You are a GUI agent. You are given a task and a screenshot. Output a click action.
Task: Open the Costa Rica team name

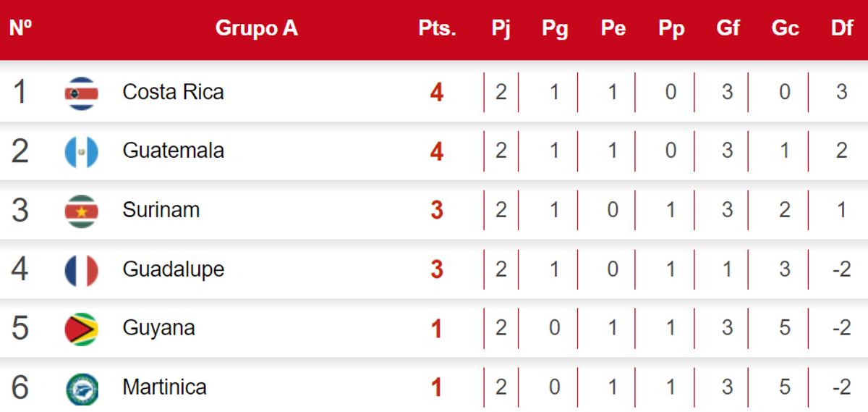click(173, 92)
